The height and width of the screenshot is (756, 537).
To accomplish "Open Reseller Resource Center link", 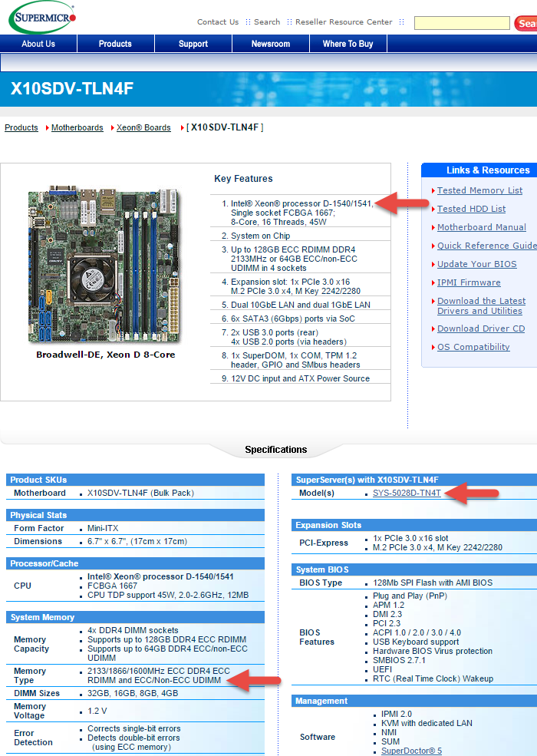I will 344,21.
